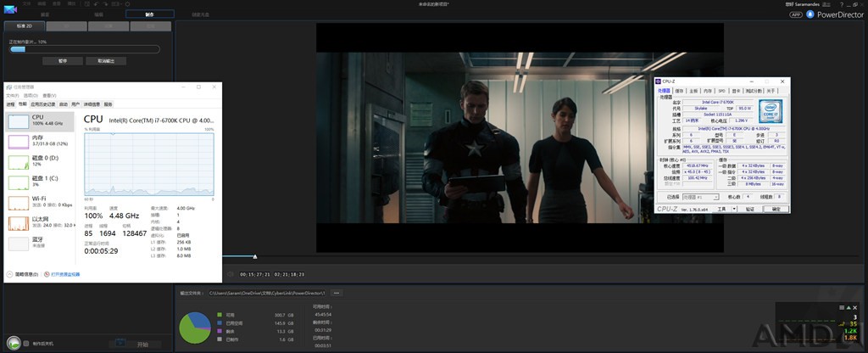Switch to the 创建光盘 module tab
The height and width of the screenshot is (353, 868).
[200, 14]
